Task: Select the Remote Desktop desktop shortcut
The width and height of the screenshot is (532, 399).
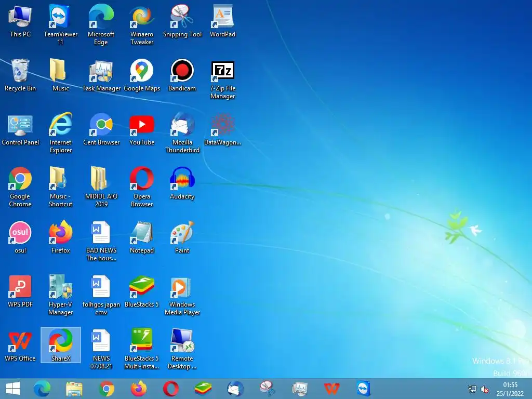Action: tap(182, 349)
